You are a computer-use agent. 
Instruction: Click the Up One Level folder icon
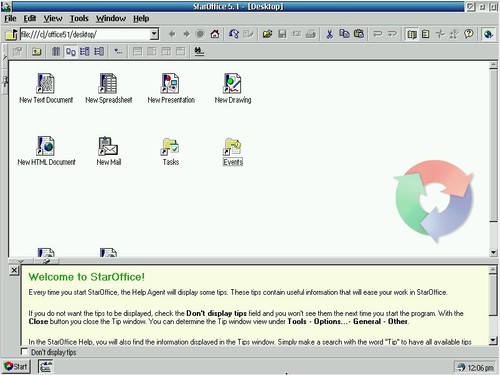(x=37, y=51)
